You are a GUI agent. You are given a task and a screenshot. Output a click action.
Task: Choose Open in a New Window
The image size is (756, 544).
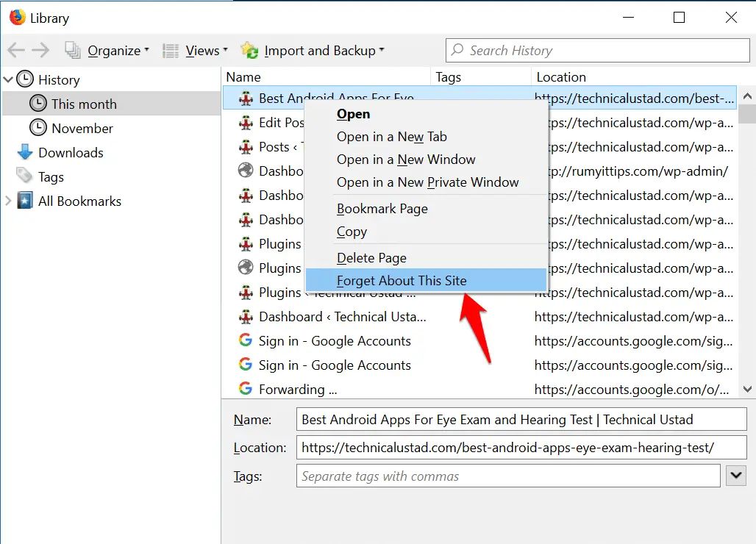[x=427, y=160]
